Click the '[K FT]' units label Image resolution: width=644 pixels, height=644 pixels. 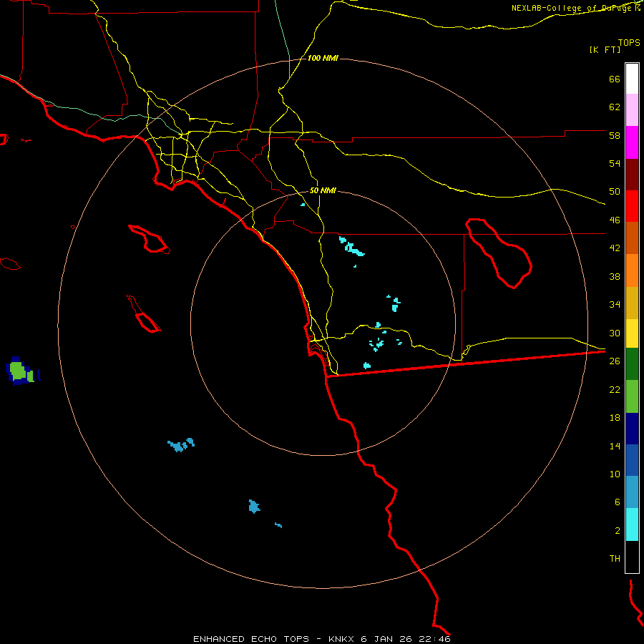tap(605, 50)
